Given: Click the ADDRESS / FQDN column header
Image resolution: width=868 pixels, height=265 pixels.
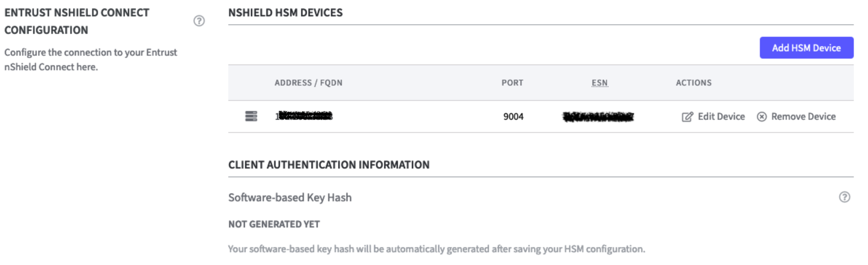Looking at the screenshot, I should tap(308, 83).
